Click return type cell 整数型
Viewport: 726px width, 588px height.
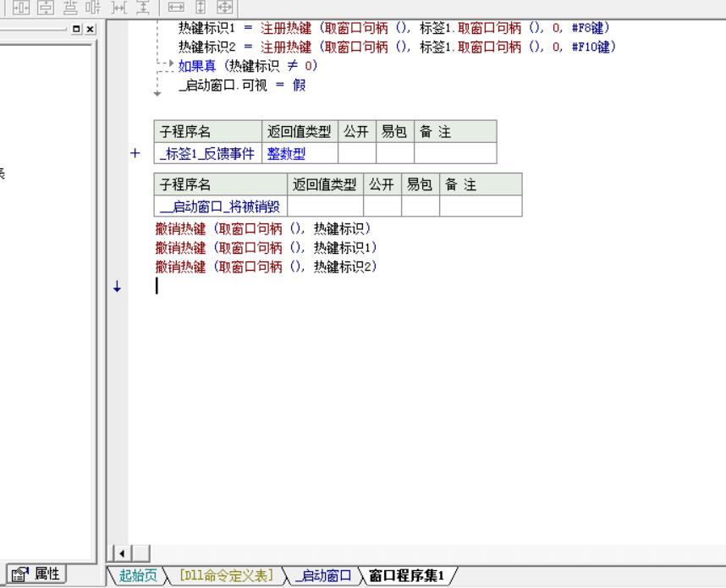coord(300,153)
